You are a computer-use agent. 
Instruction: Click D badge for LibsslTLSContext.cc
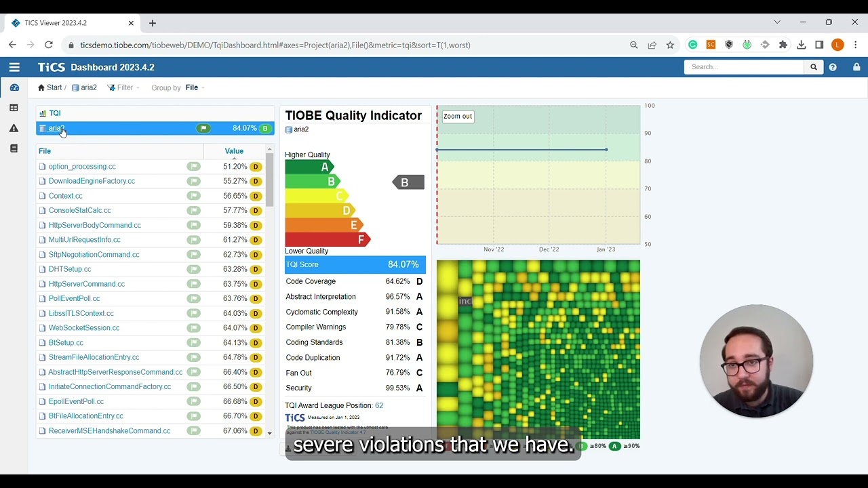click(256, 313)
